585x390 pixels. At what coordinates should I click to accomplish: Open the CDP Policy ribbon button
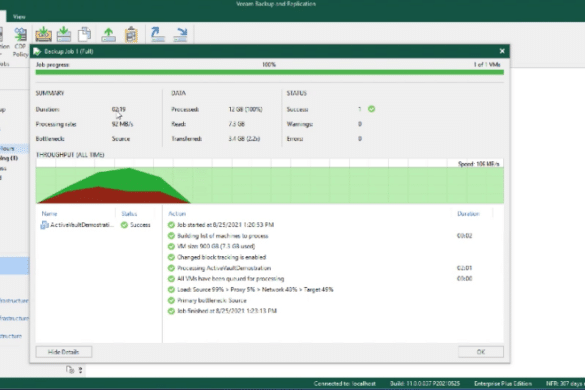coord(20,42)
